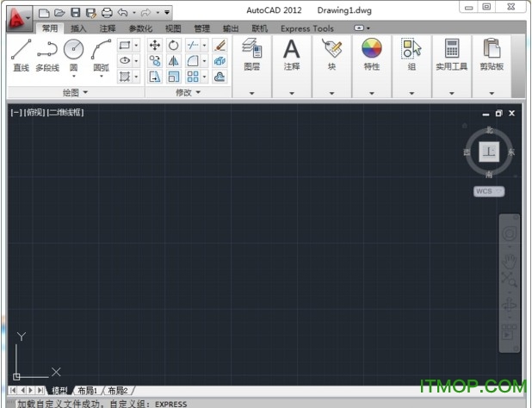Click the Rotate tool icon
The image size is (532, 408).
click(x=174, y=46)
